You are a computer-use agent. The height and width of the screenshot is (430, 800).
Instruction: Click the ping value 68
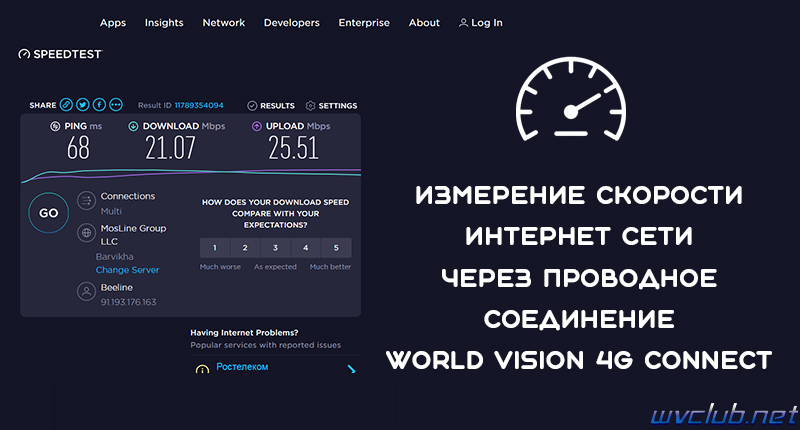coord(78,148)
